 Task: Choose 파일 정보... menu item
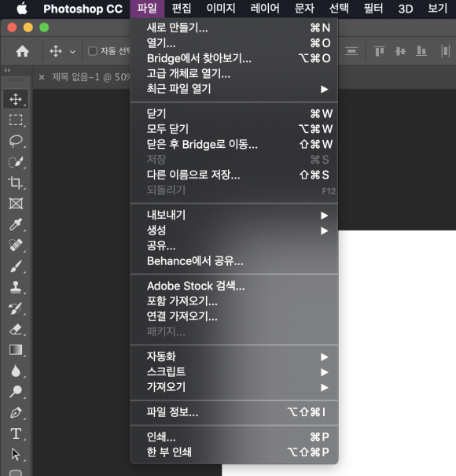point(234,412)
